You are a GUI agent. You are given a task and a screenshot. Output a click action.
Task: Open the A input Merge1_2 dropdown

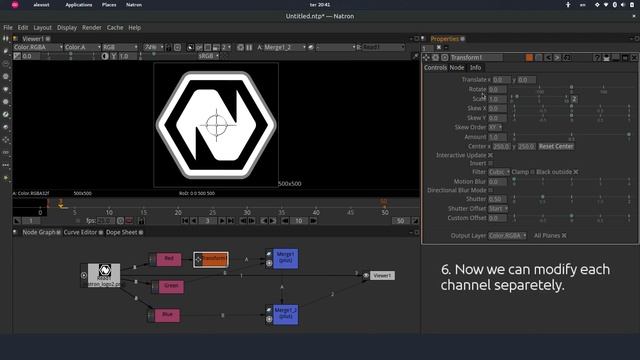(285, 47)
